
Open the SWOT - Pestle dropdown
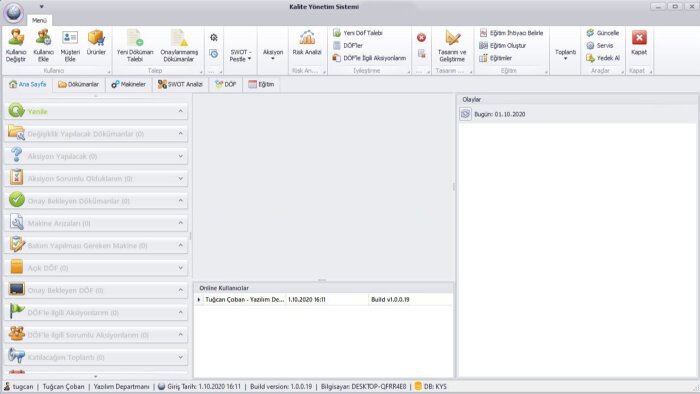[241, 55]
